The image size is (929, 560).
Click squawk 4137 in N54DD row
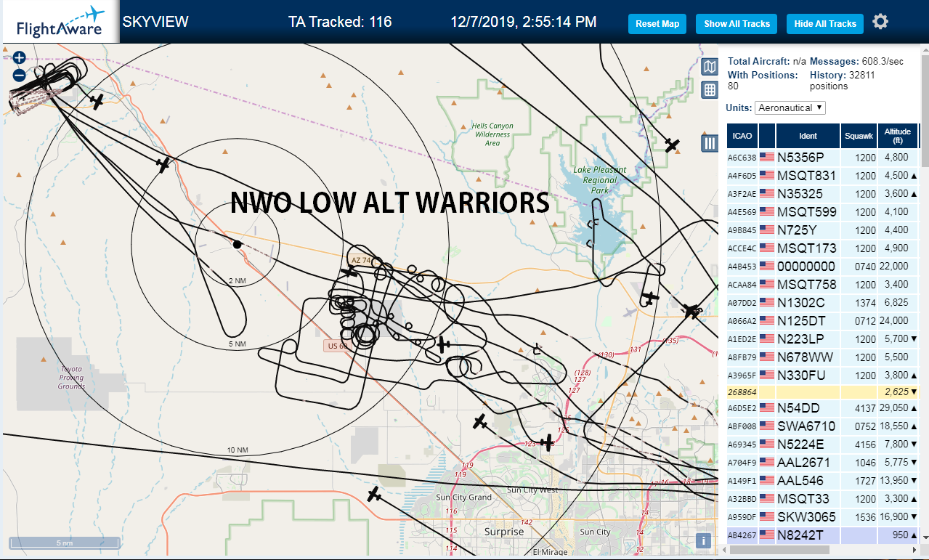pos(866,409)
